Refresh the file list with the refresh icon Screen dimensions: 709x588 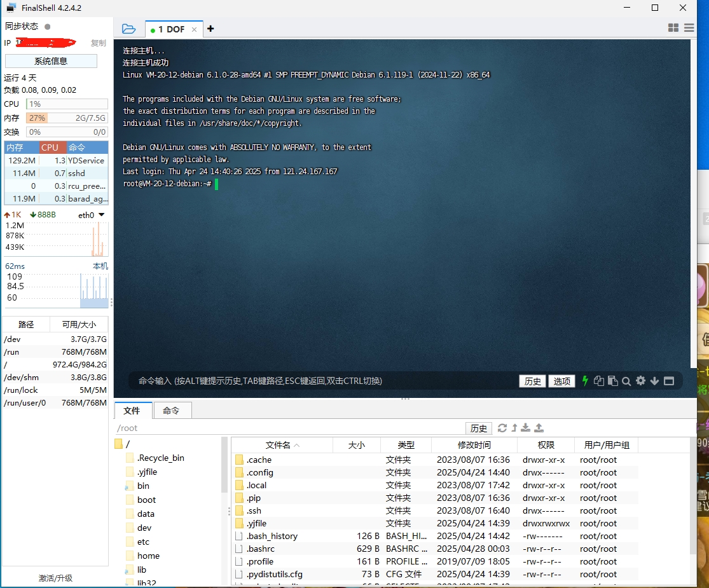(x=502, y=428)
